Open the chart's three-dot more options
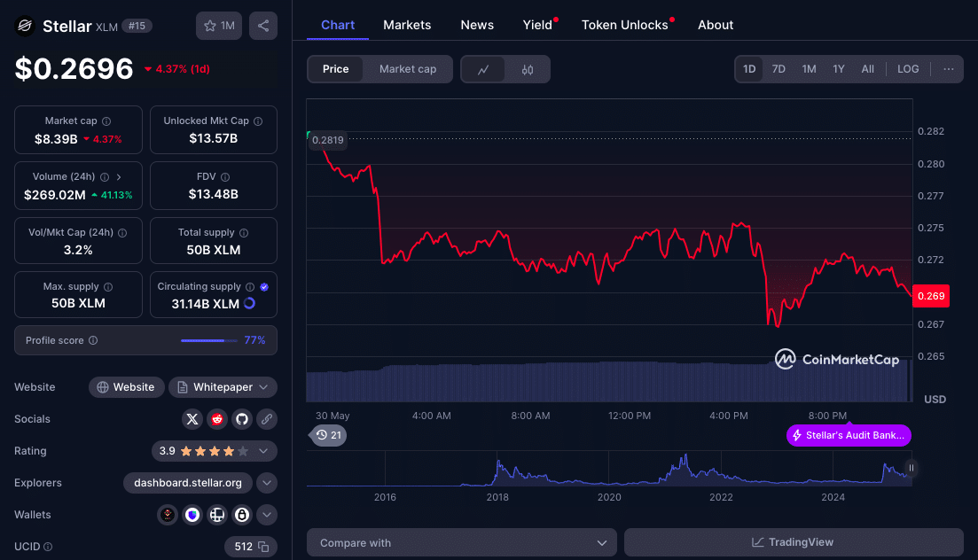The height and width of the screenshot is (560, 978). click(x=948, y=69)
